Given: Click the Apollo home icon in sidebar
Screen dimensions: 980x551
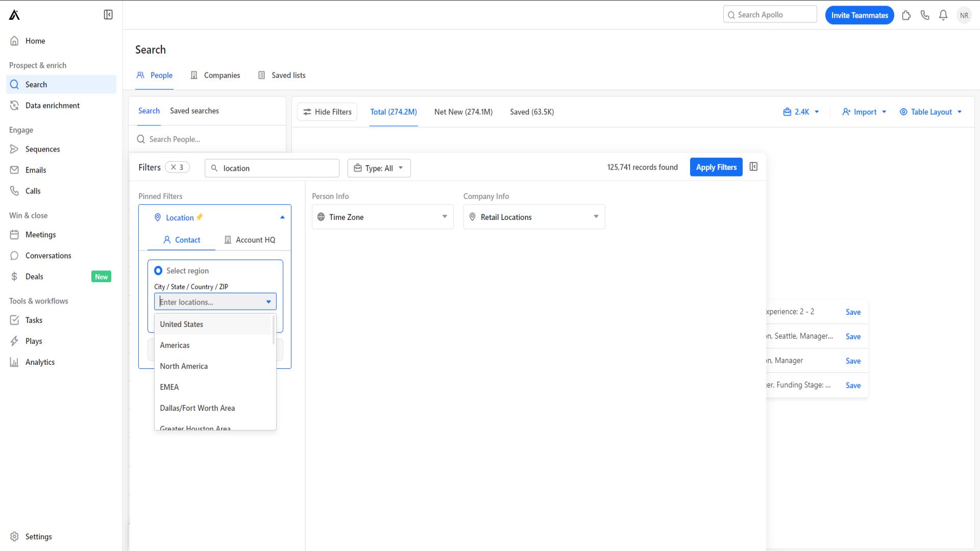Looking at the screenshot, I should [x=14, y=15].
